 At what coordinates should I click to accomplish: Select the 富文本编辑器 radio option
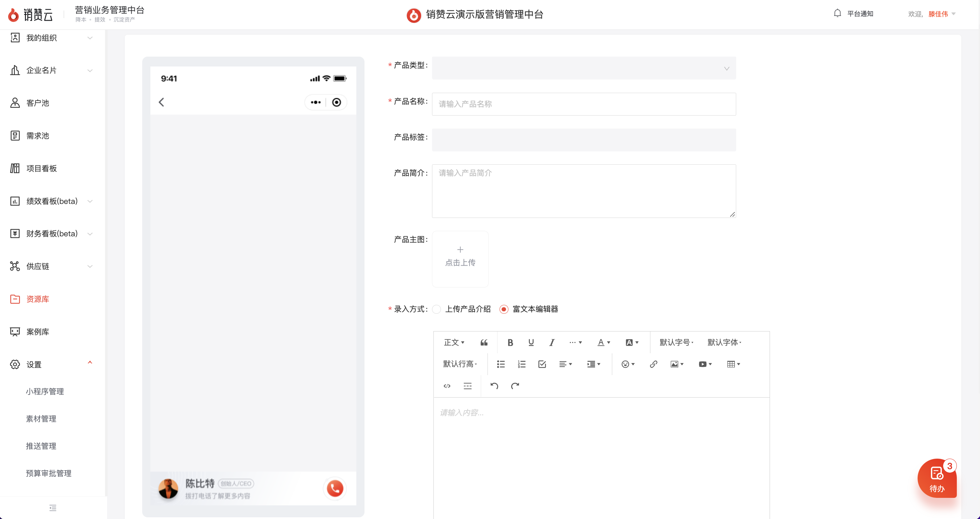pyautogui.click(x=504, y=309)
